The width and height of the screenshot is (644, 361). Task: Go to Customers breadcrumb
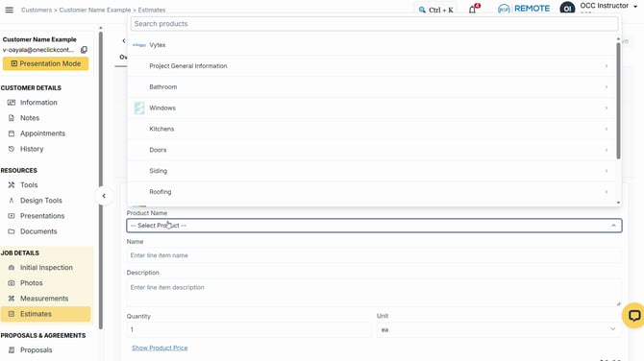pyautogui.click(x=37, y=10)
